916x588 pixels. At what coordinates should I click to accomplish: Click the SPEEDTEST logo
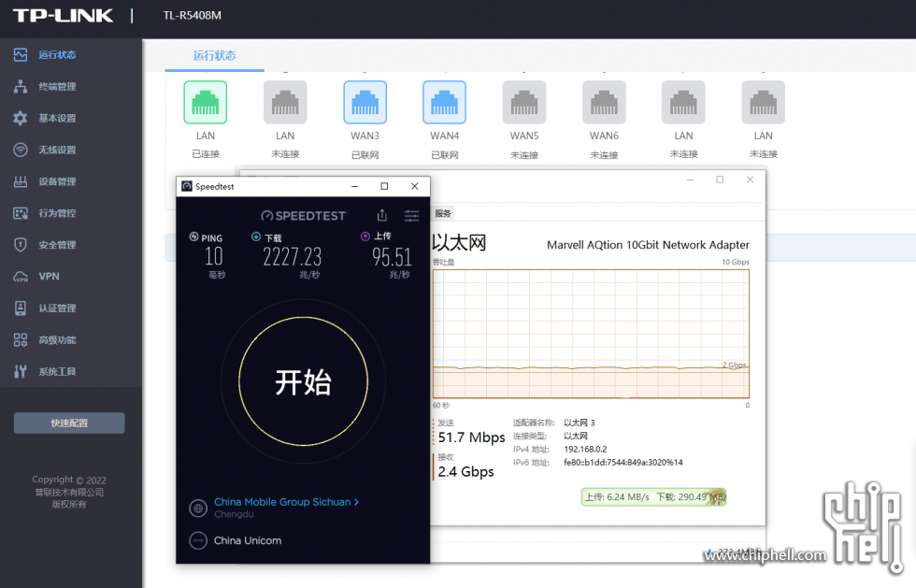pyautogui.click(x=303, y=216)
